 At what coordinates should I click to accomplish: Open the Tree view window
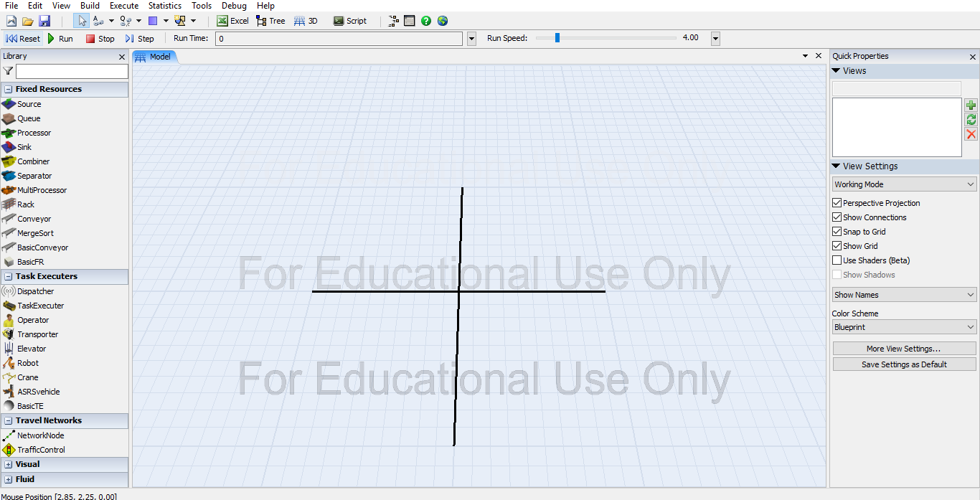pos(270,21)
